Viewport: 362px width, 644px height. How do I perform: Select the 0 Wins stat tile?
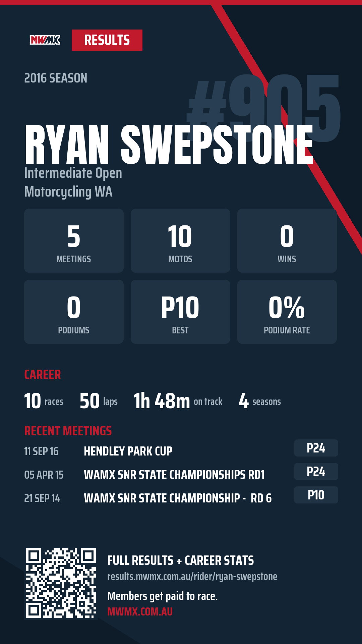coord(287,240)
